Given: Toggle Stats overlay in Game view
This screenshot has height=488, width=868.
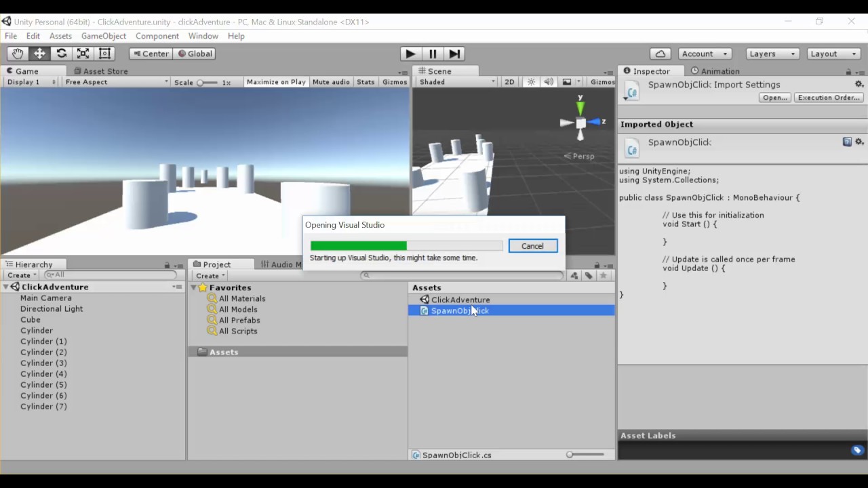Looking at the screenshot, I should 366,82.
